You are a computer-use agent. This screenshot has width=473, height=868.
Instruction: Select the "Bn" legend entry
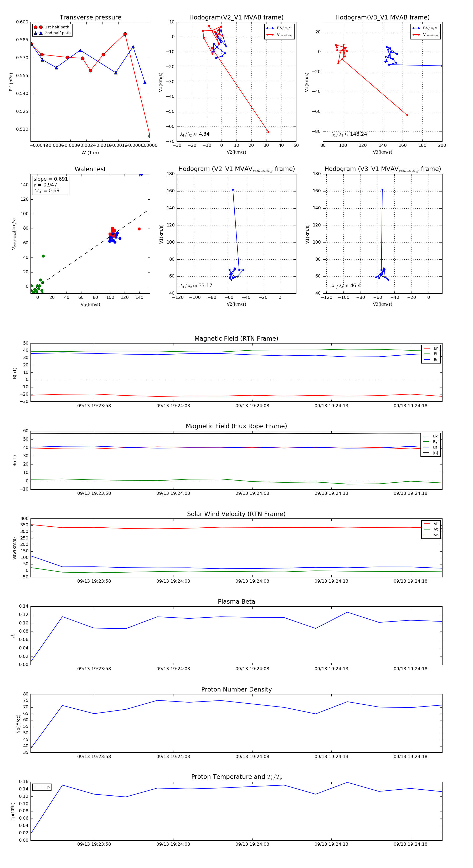pyautogui.click(x=431, y=360)
